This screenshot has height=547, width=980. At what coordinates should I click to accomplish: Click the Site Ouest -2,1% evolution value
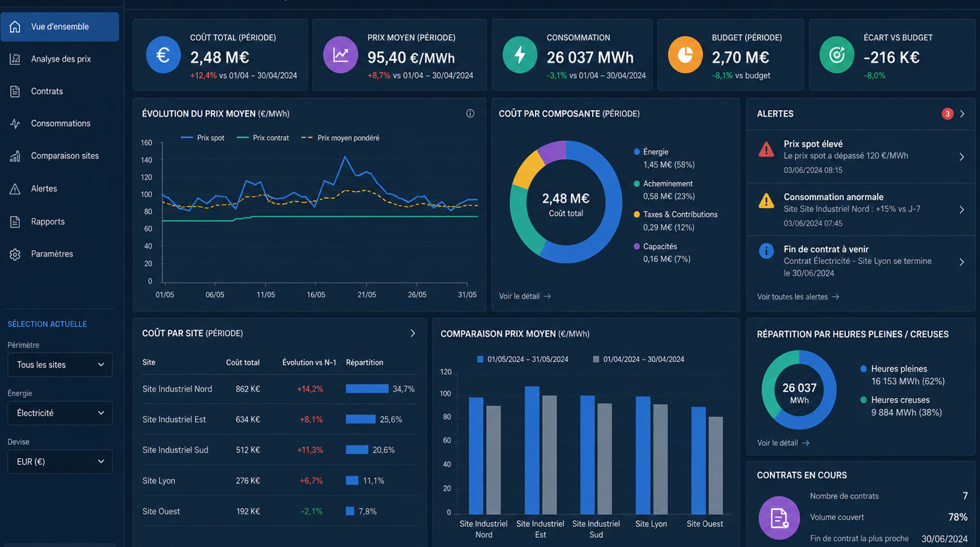[310, 512]
